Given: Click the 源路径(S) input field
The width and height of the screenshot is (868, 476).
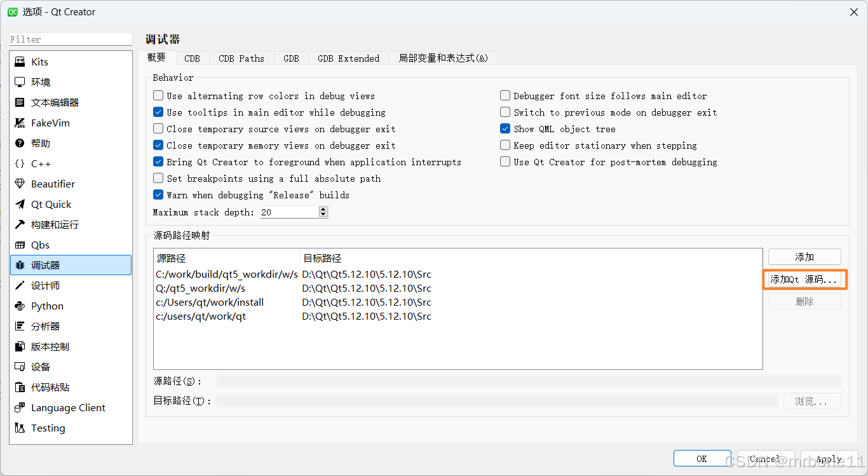Looking at the screenshot, I should [x=529, y=381].
